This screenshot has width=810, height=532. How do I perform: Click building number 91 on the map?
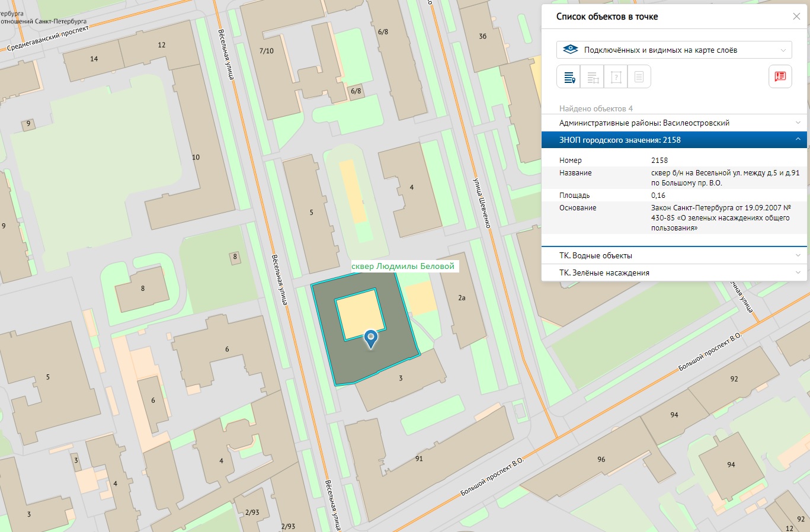[x=419, y=459]
